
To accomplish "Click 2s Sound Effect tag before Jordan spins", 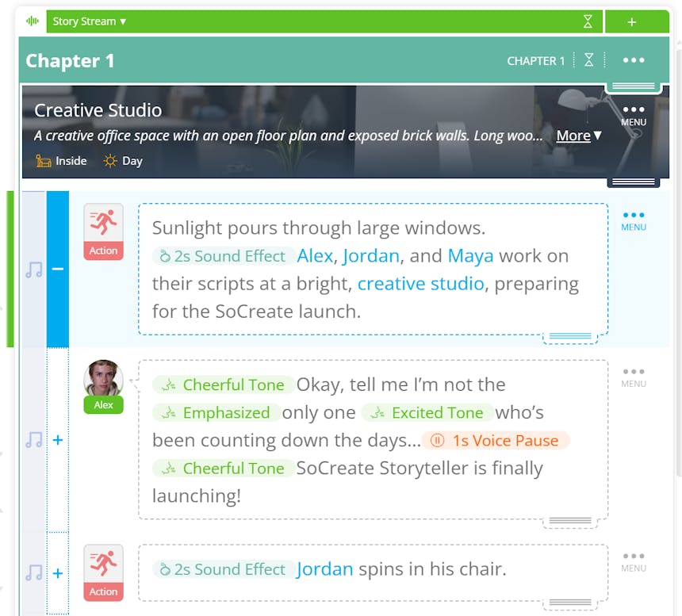I will (223, 569).
